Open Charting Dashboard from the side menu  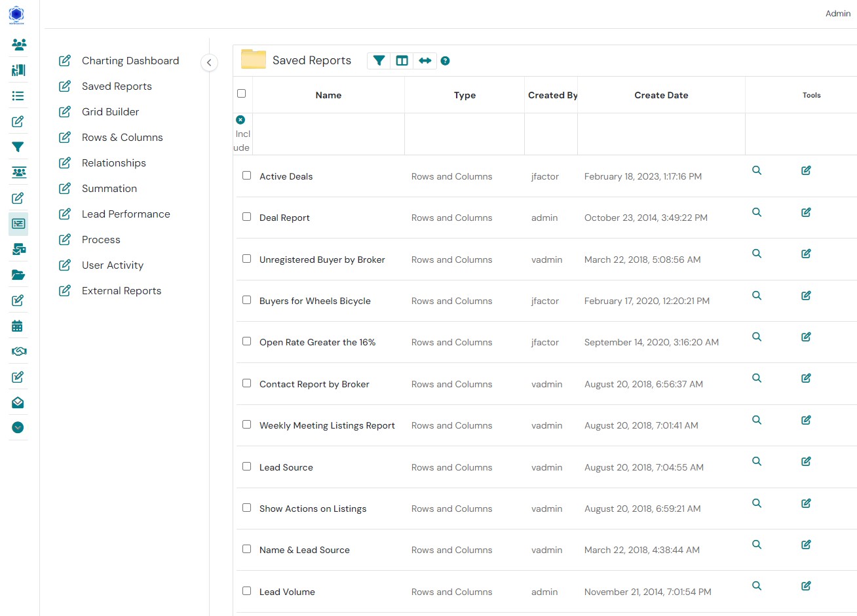click(x=130, y=61)
